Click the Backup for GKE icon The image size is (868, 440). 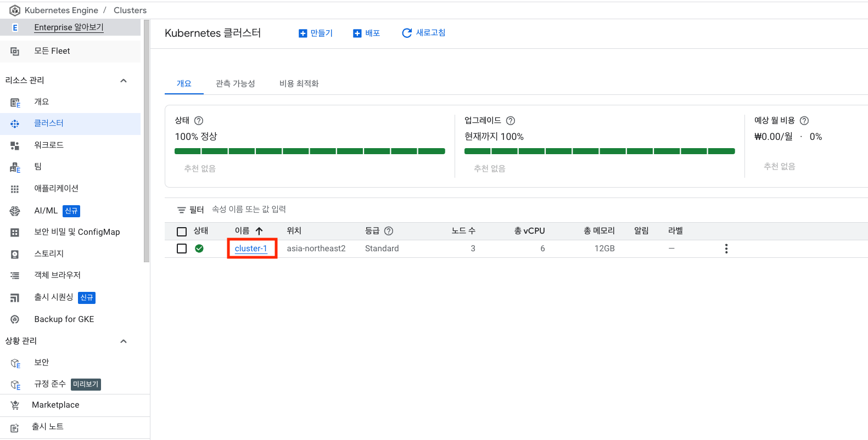(x=15, y=319)
